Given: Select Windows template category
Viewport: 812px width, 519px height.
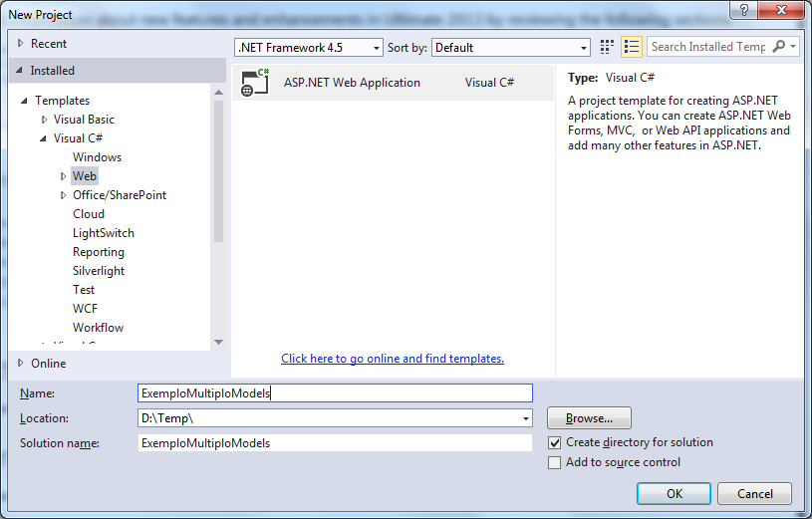Looking at the screenshot, I should coord(97,157).
